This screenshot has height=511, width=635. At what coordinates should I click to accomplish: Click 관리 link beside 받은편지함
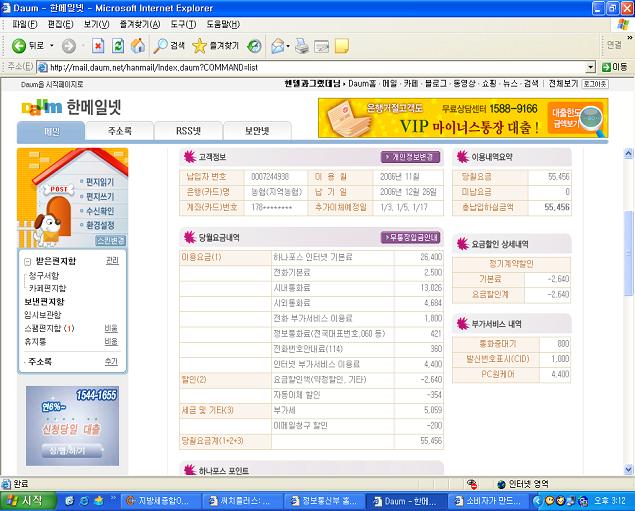(x=112, y=261)
